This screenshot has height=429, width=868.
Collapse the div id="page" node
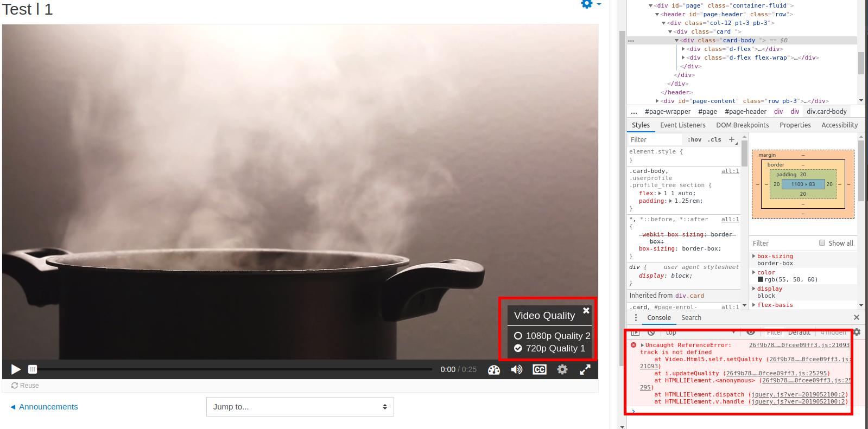pyautogui.click(x=651, y=6)
